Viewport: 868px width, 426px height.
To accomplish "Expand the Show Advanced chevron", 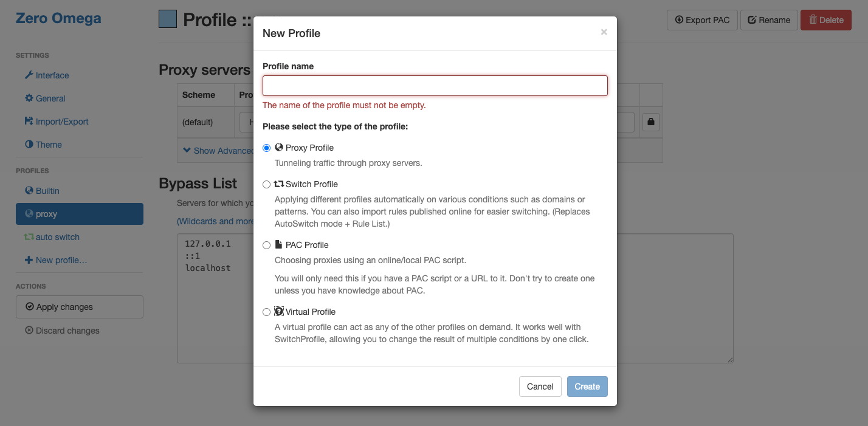I will coord(187,151).
